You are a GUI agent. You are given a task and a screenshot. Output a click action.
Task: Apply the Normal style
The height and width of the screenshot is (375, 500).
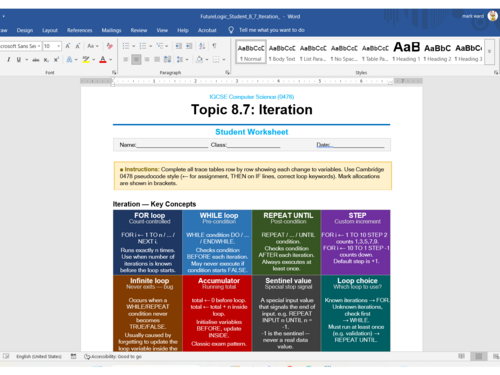coord(251,52)
